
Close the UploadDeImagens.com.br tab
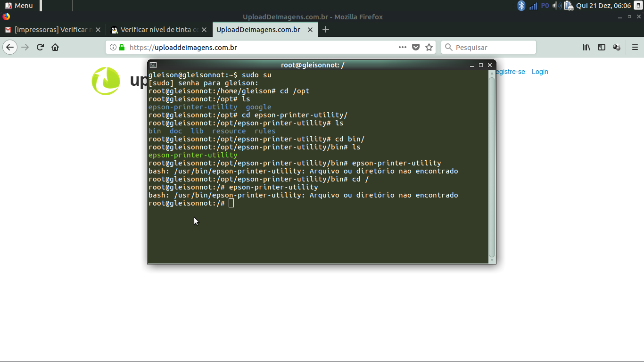[x=310, y=30]
